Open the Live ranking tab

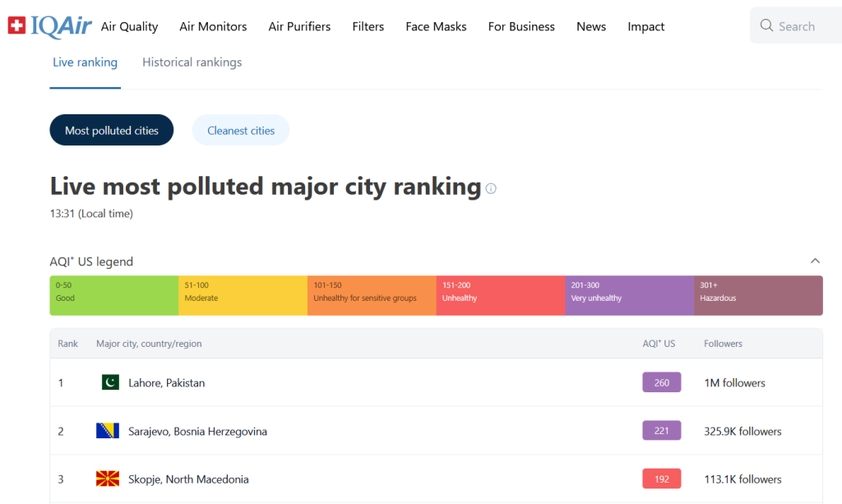(85, 62)
